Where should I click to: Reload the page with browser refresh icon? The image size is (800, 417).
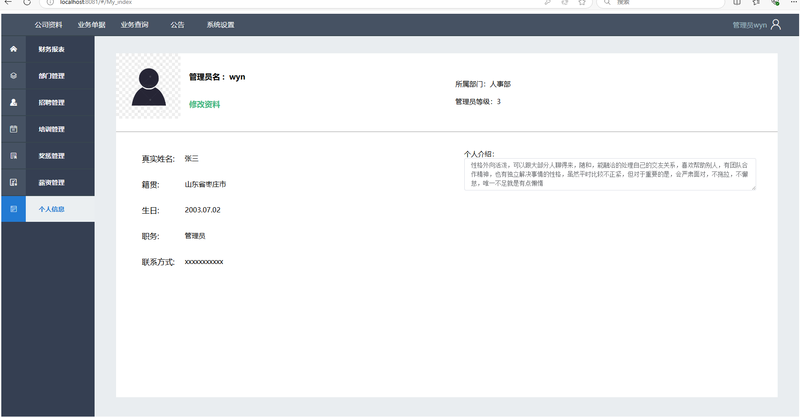coord(27,2)
